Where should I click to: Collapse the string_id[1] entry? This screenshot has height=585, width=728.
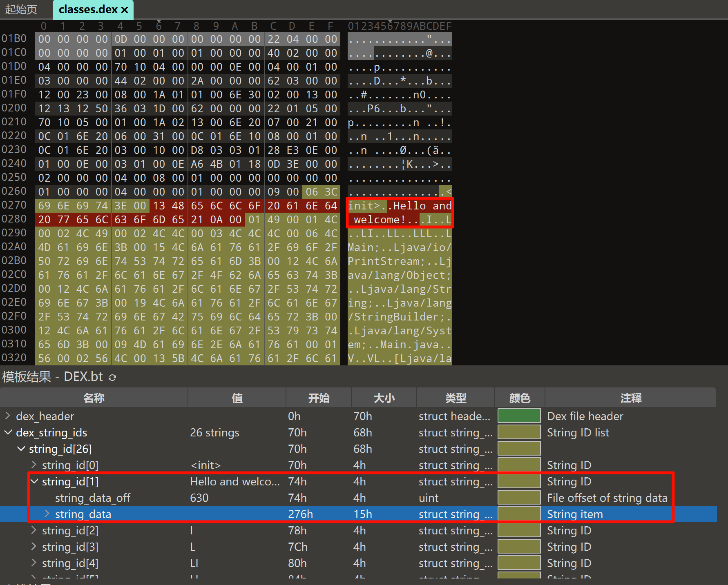[x=34, y=481]
